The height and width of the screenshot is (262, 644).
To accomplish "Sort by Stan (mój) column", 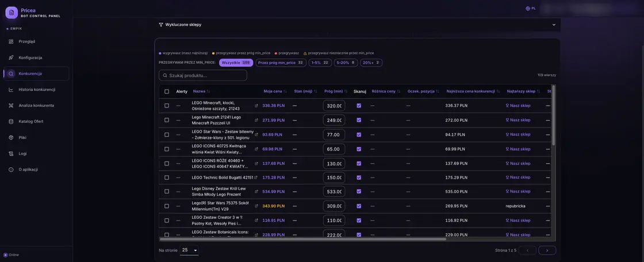I will click(x=306, y=91).
